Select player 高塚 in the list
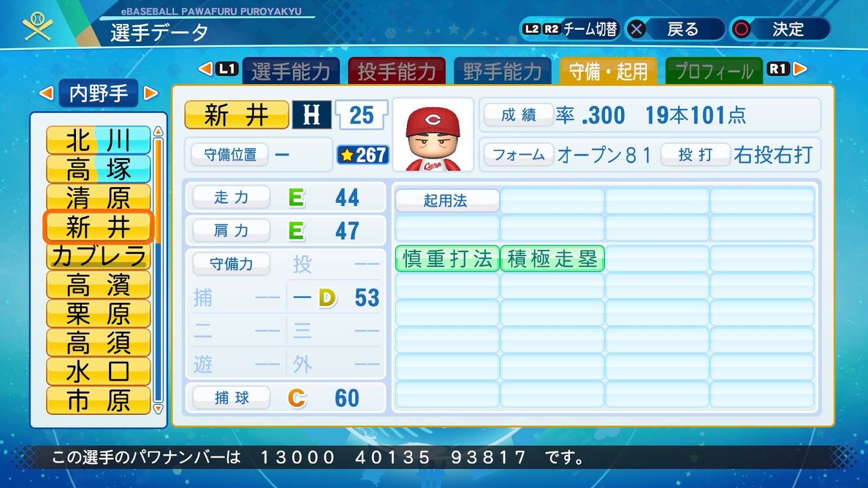The image size is (868, 488). click(98, 169)
